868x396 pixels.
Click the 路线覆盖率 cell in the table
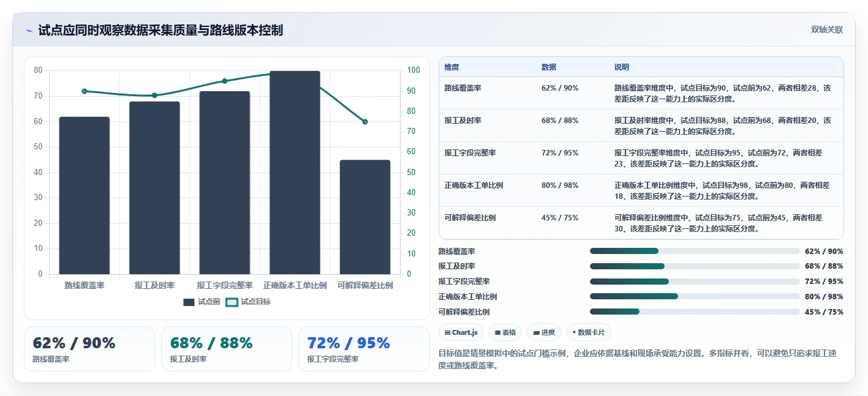pos(463,88)
